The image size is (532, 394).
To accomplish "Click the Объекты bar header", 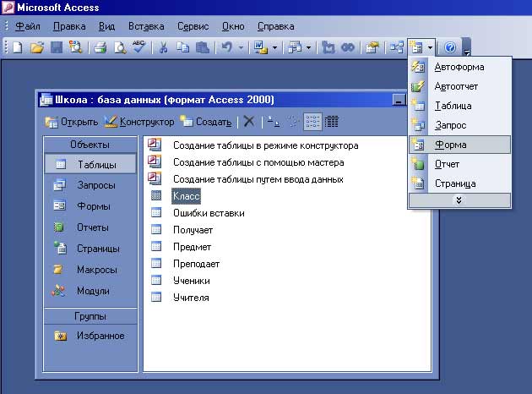I will [x=90, y=145].
